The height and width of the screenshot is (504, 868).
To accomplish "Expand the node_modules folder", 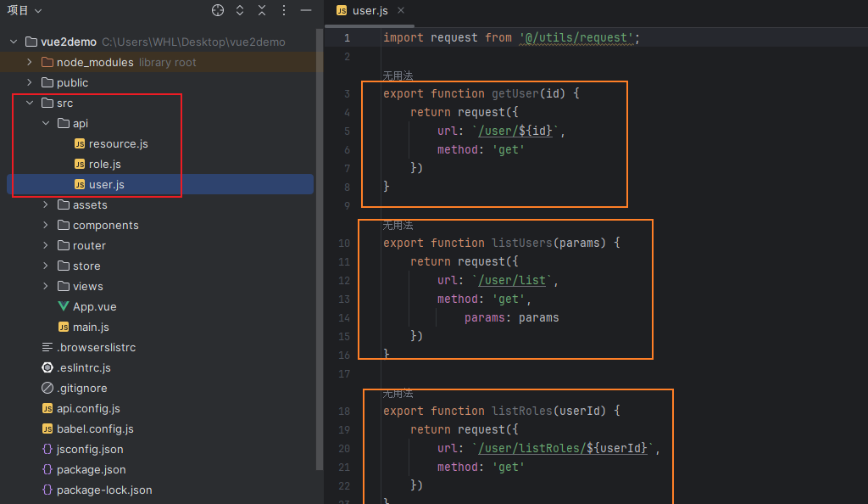I will 30,63.
